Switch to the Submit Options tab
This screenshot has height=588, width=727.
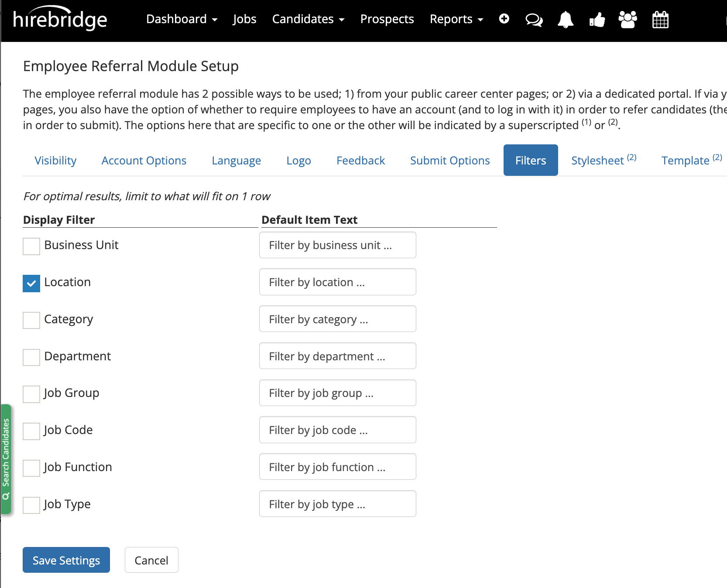tap(450, 161)
